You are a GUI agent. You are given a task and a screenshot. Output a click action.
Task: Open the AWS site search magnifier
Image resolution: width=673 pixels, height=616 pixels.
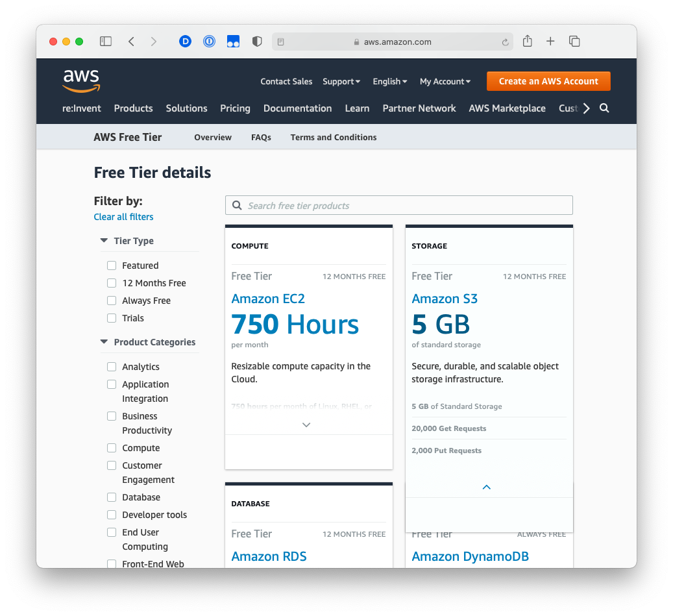coord(604,108)
